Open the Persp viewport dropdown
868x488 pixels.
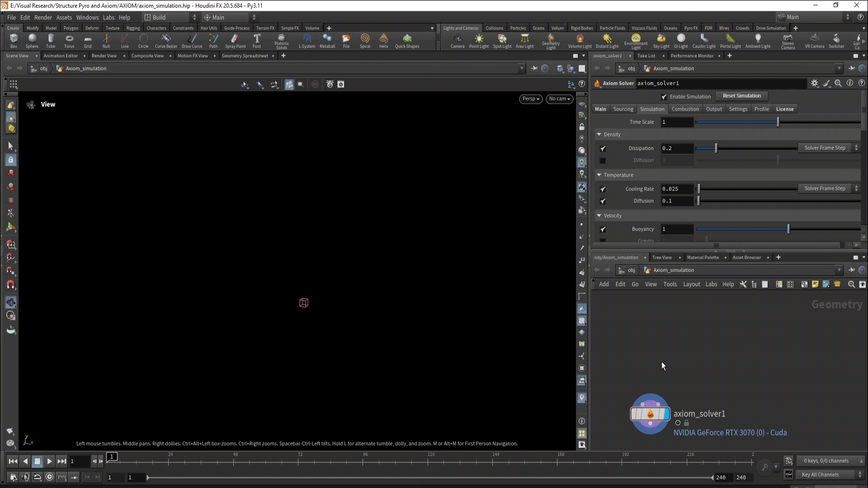(x=530, y=99)
